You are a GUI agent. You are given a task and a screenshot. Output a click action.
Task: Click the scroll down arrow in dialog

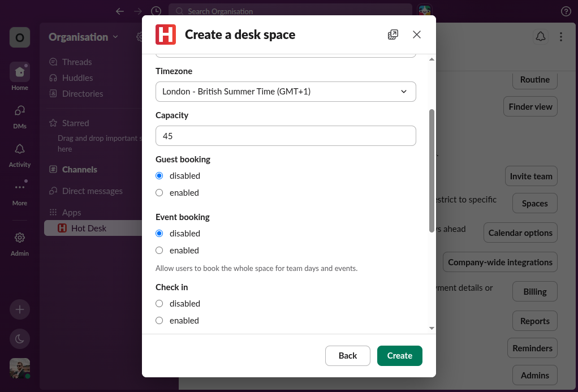pos(432,328)
